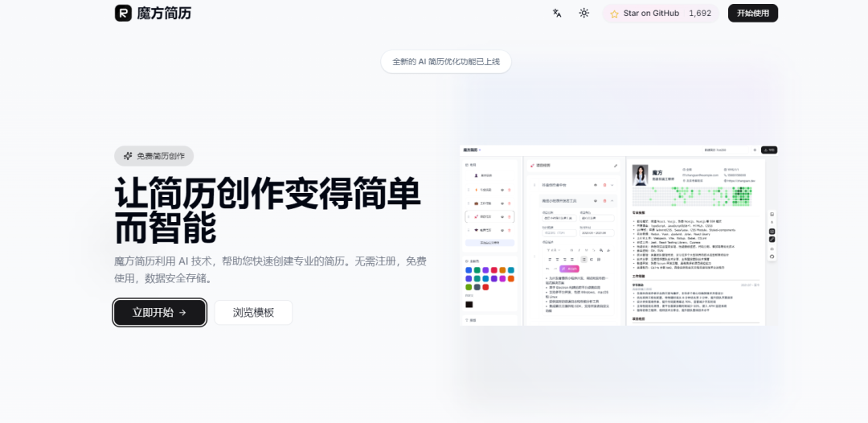Click the sparkle icon in 免费简历创作 badge
This screenshot has width=868, height=423.
pyautogui.click(x=128, y=156)
